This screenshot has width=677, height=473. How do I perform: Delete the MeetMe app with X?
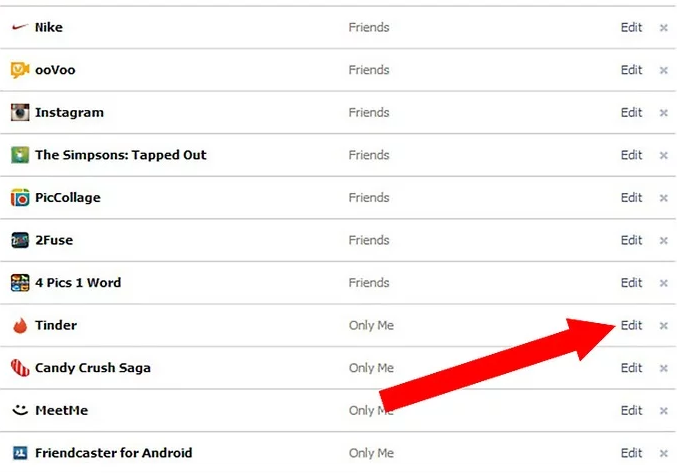coord(663,411)
